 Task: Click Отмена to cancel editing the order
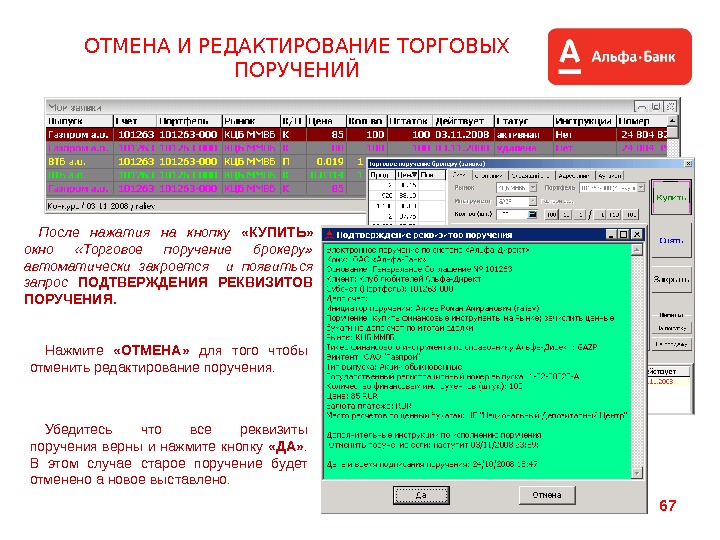(x=546, y=495)
